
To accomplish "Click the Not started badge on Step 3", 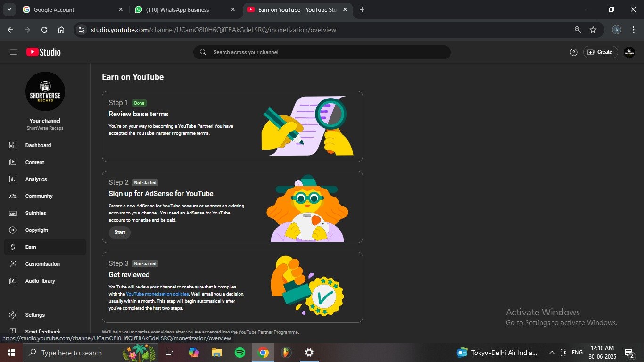I will coord(145,264).
